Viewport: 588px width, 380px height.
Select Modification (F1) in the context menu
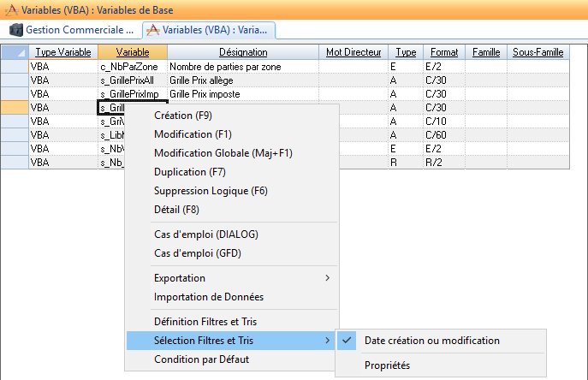pyautogui.click(x=193, y=134)
